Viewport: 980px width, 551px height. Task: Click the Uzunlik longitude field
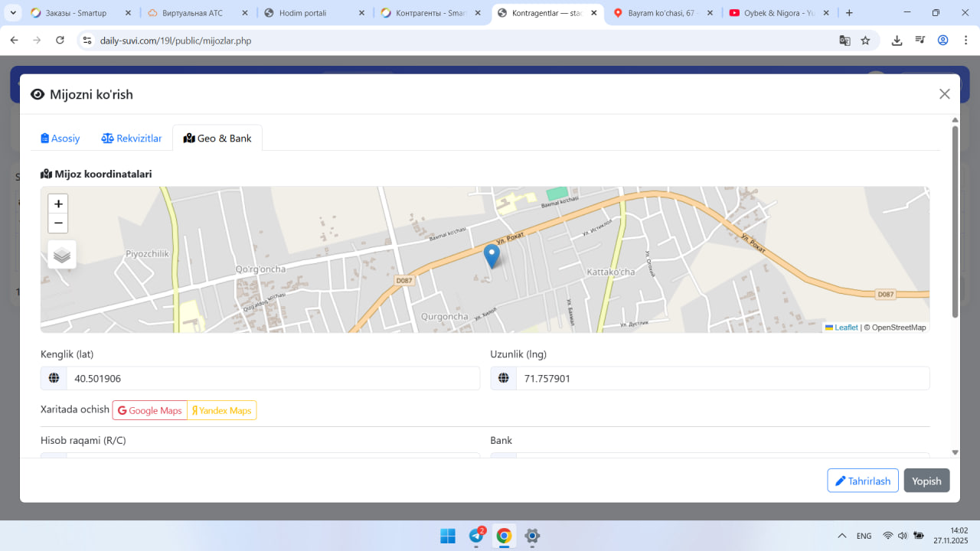(x=722, y=378)
